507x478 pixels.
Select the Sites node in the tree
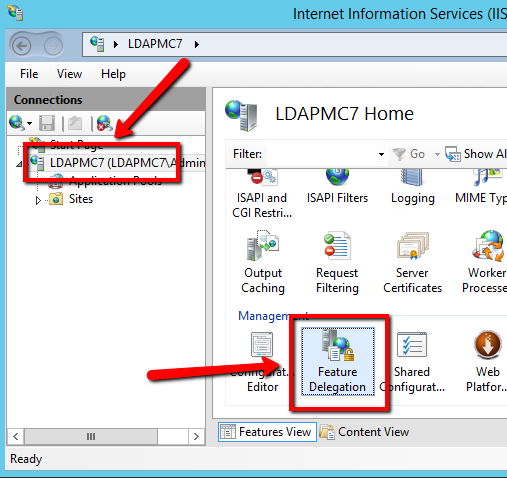pyautogui.click(x=71, y=199)
